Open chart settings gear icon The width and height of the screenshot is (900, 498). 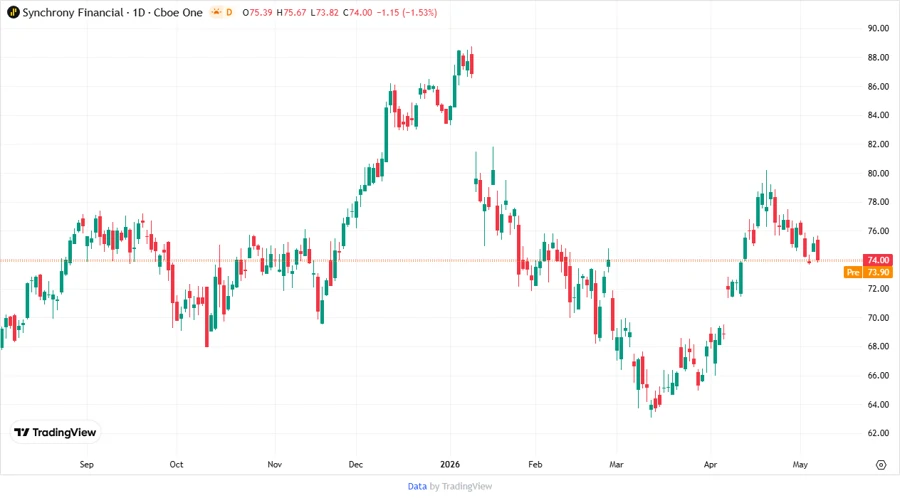881,465
